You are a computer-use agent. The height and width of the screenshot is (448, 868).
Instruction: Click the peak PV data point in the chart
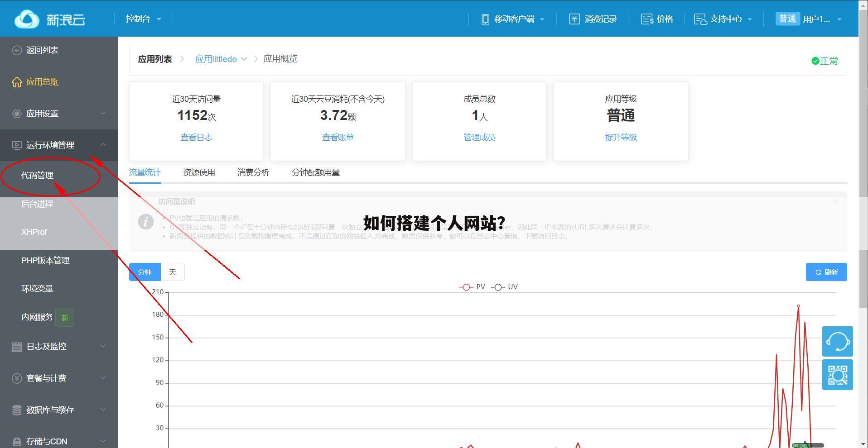pyautogui.click(x=799, y=306)
